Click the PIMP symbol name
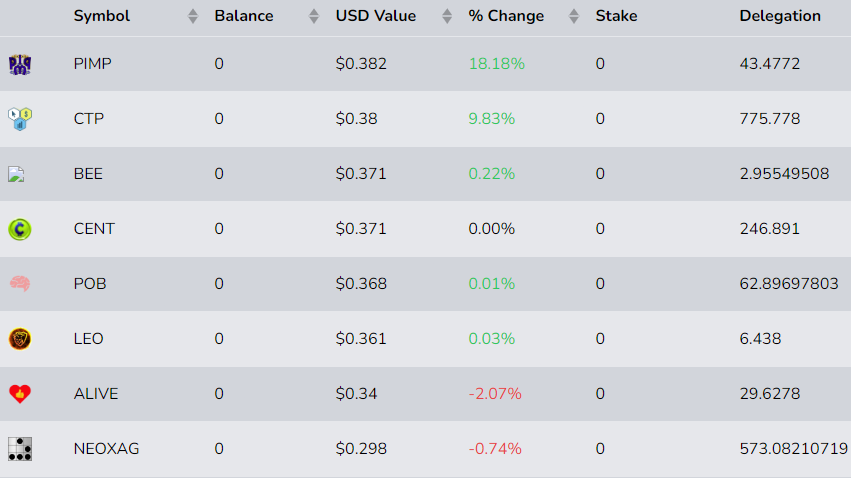 pyautogui.click(x=93, y=64)
